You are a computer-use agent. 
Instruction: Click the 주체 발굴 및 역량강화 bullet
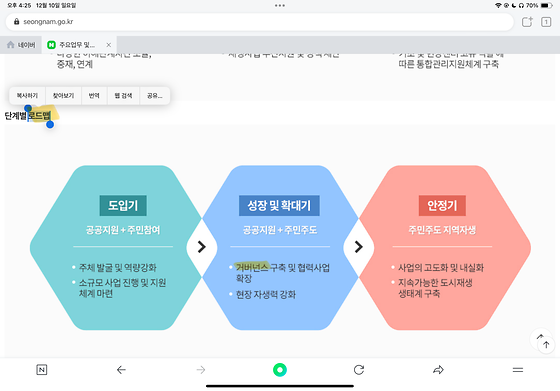[118, 267]
